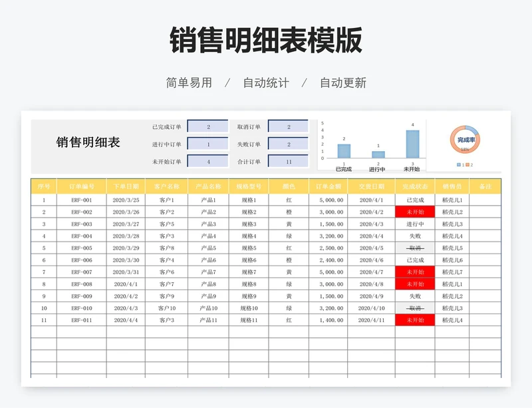Viewport: 532px width, 408px height.
Task: Click the 规格6 cell
Action: [249, 260]
